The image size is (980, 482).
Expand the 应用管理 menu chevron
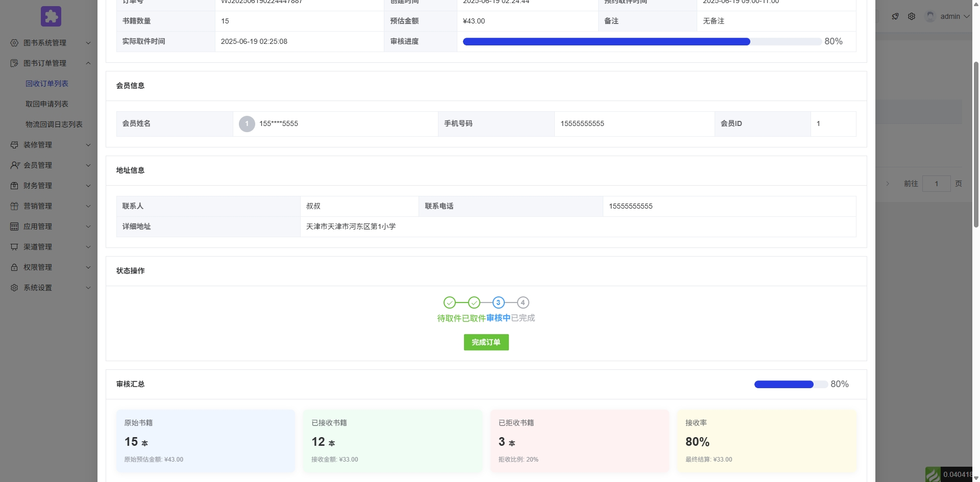(x=88, y=226)
